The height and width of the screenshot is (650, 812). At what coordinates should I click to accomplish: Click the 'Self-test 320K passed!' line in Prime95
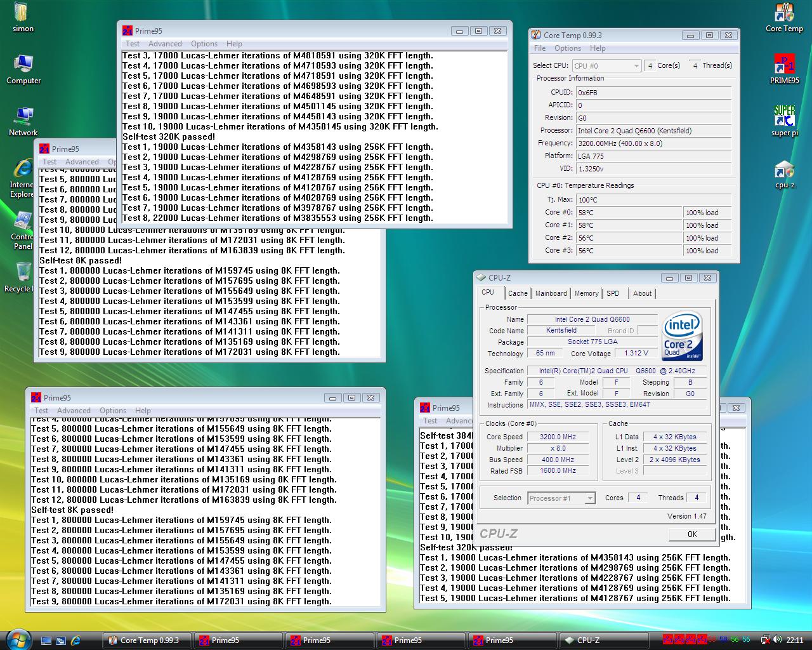point(169,136)
